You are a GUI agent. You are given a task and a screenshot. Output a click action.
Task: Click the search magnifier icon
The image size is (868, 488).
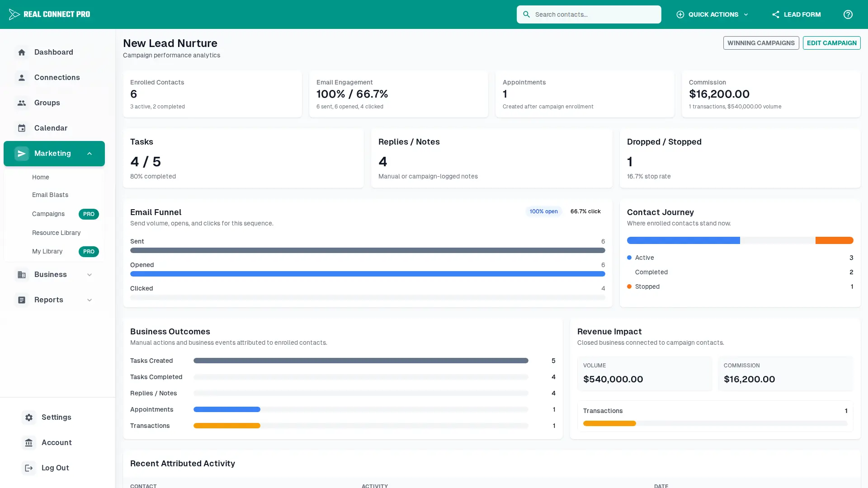pyautogui.click(x=526, y=14)
